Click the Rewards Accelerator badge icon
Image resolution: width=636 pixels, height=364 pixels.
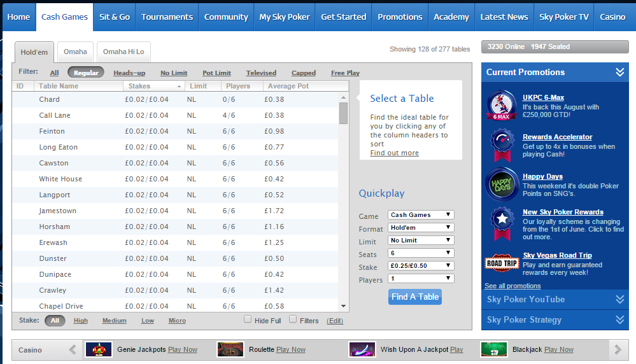click(501, 145)
